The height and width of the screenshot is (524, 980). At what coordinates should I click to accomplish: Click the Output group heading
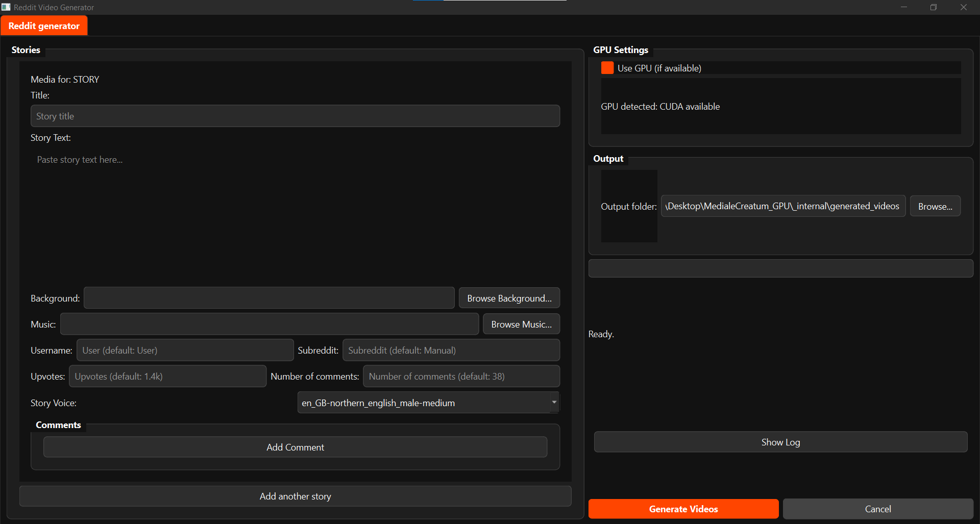[608, 158]
